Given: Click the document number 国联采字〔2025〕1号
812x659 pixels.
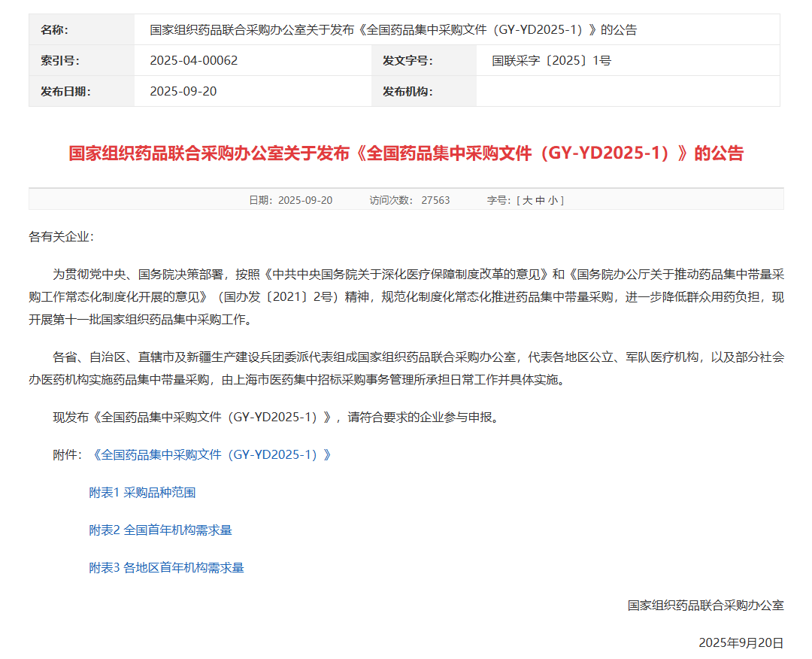Looking at the screenshot, I should 551,61.
